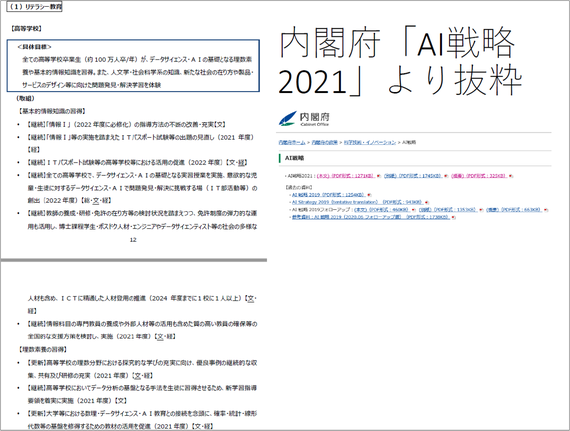Viewport: 570px width, 431px height.
Task: Click the AI戦略 breadcrumb current page text
Action: tap(409, 142)
